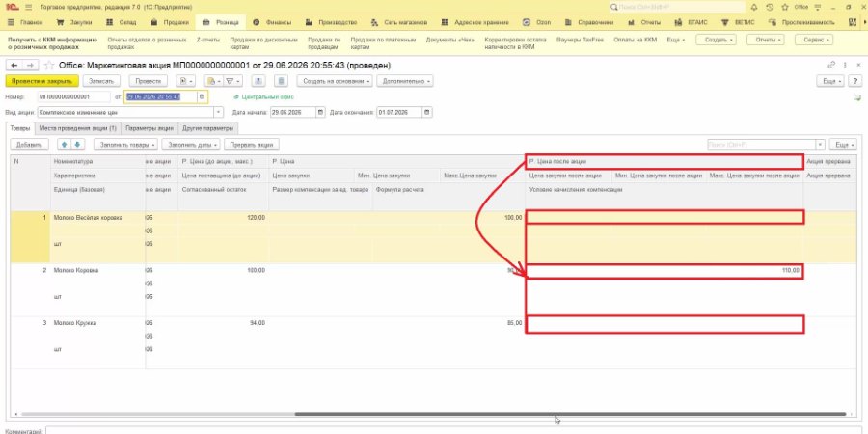Click Провести и закрыть button

point(42,81)
